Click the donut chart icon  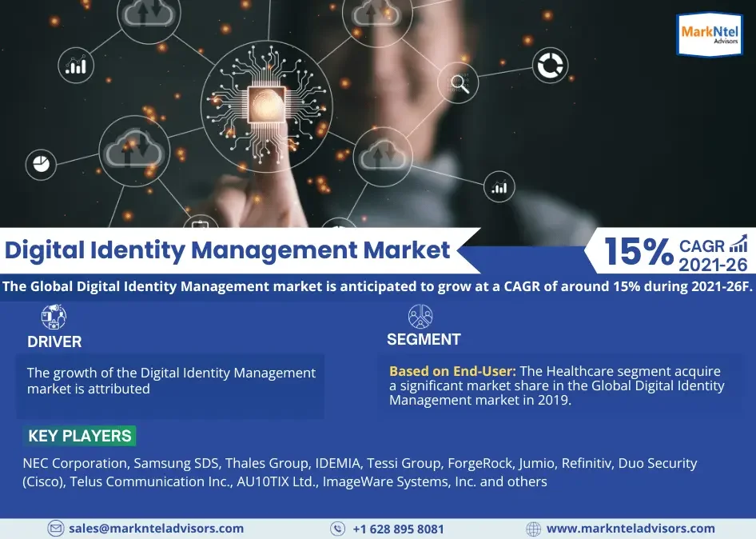(x=550, y=66)
